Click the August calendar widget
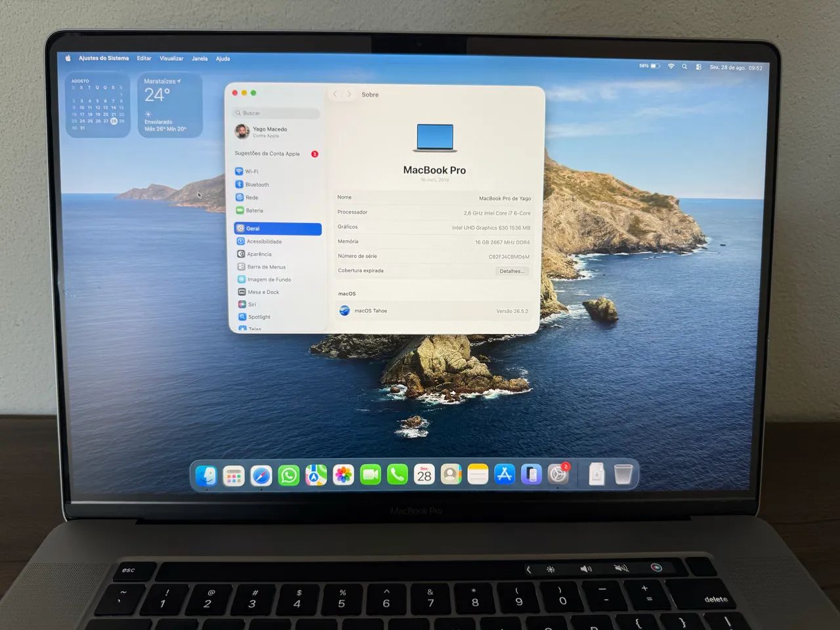The image size is (840, 630). (x=97, y=104)
